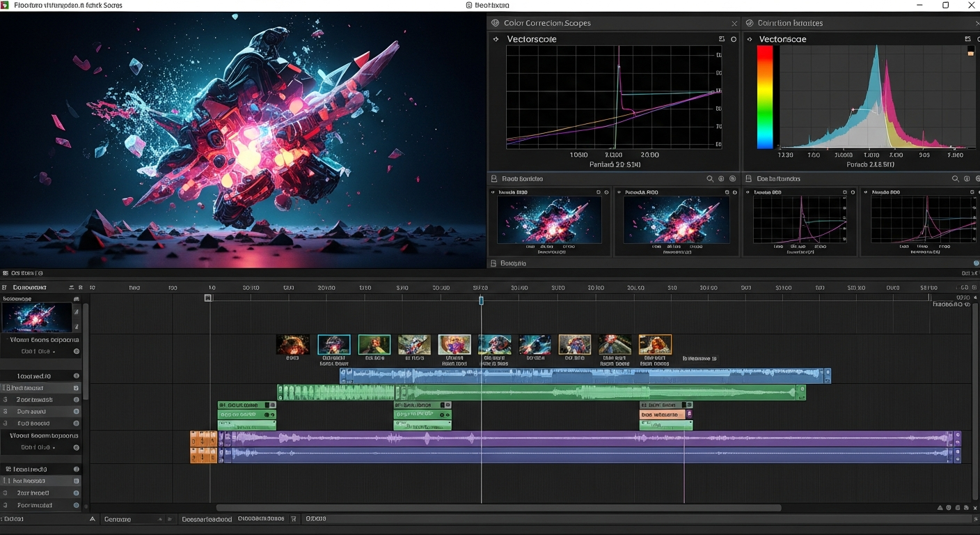Expand the up-arrow chevron in bottom status bar
Screen dimensions: 980x535
tap(93, 519)
